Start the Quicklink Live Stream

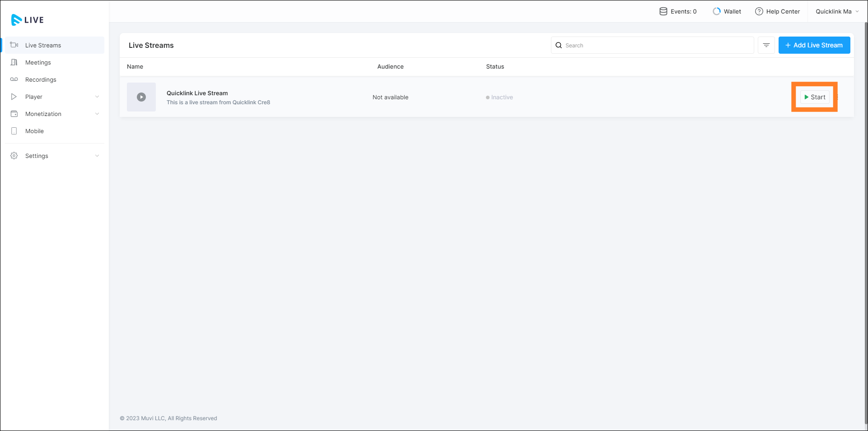[815, 97]
